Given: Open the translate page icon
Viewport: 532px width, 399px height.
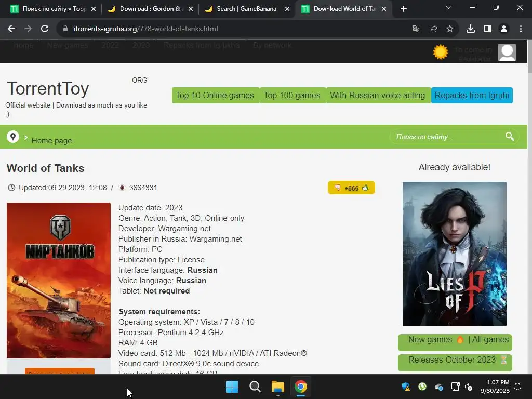Looking at the screenshot, I should coord(416,29).
